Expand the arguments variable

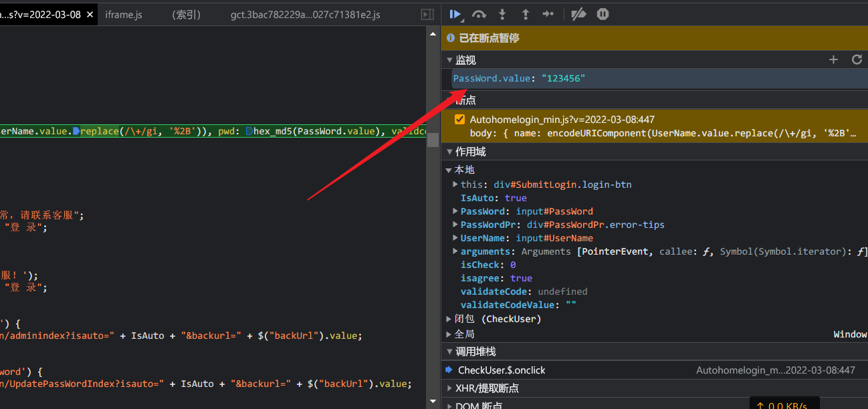tap(455, 251)
